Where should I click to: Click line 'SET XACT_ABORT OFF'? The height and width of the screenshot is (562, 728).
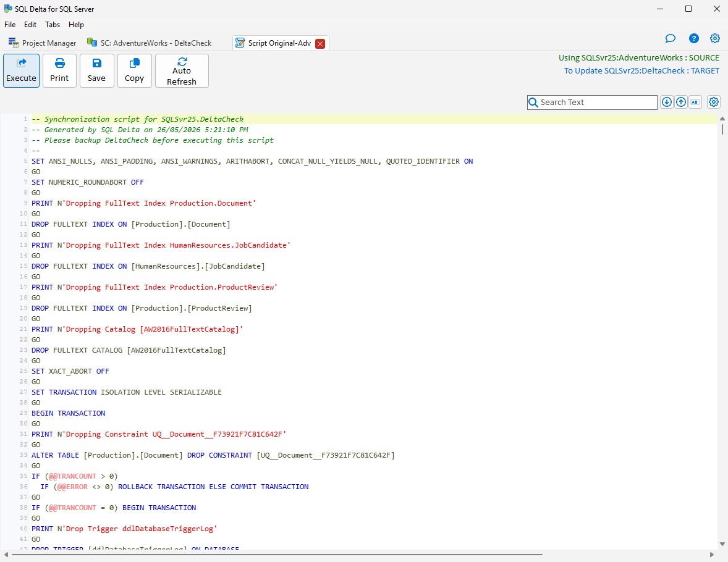pos(70,371)
